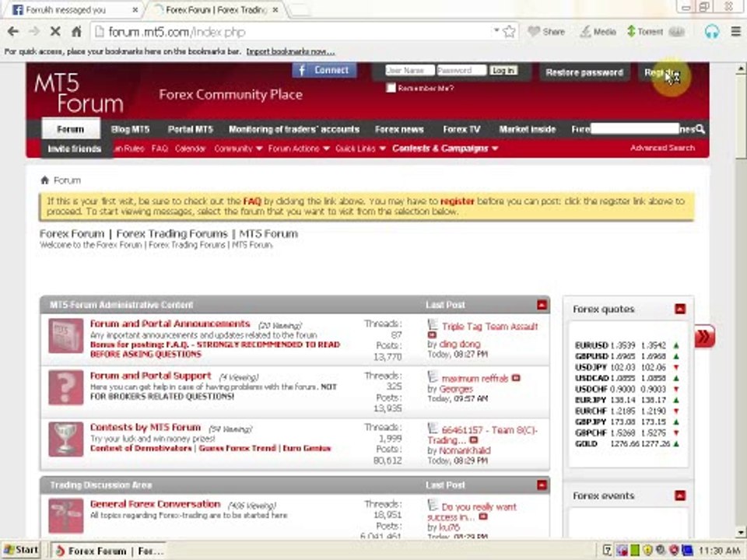Open the browser home page icon
747x560 pixels.
pos(76,32)
